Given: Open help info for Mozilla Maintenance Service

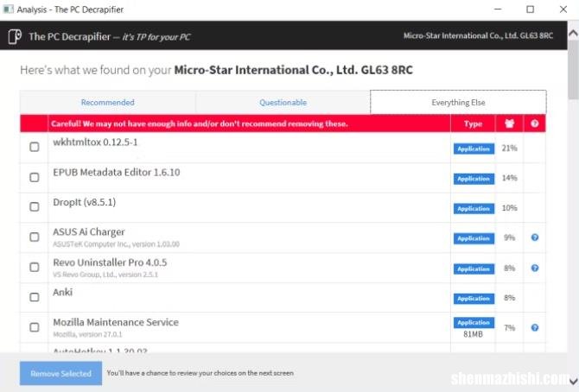Looking at the screenshot, I should coord(534,327).
